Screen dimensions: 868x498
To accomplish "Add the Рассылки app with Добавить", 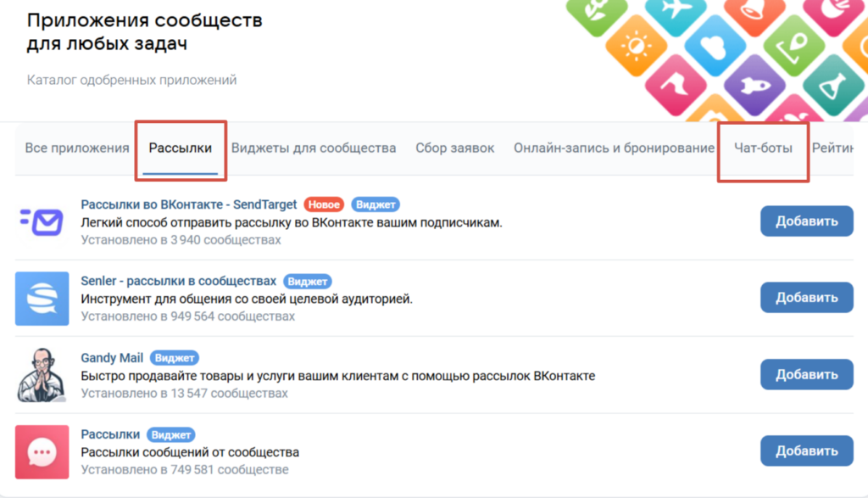I will pyautogui.click(x=807, y=450).
